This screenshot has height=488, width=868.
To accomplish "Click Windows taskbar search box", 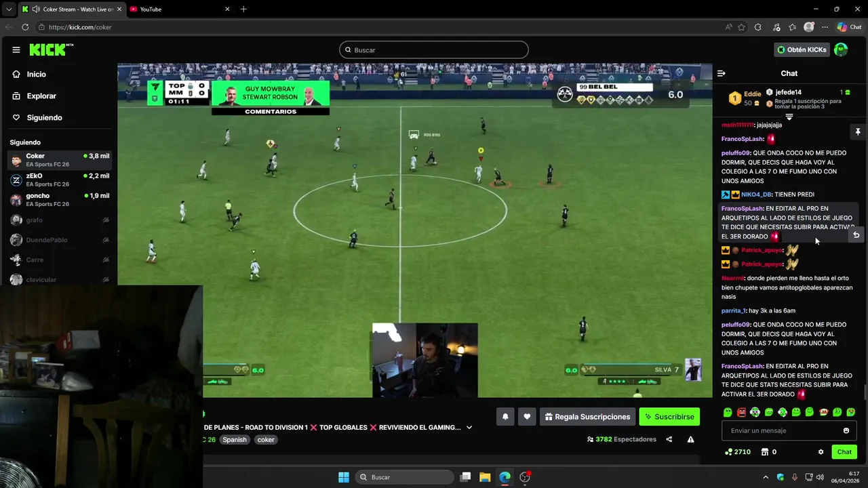I will 405,477.
